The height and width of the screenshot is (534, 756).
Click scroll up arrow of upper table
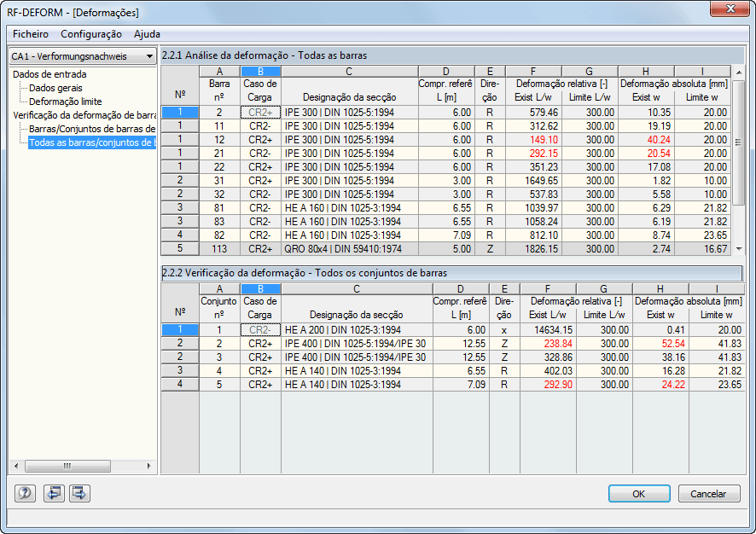(739, 73)
